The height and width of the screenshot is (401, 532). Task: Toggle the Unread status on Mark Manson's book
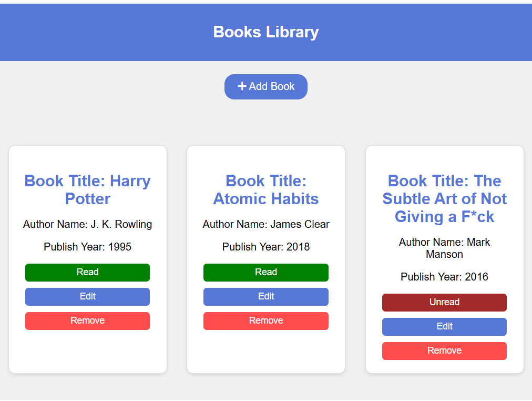tap(444, 303)
